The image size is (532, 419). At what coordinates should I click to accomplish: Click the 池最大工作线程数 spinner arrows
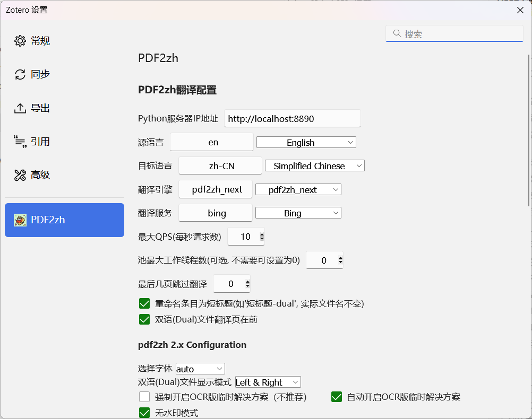click(x=340, y=260)
